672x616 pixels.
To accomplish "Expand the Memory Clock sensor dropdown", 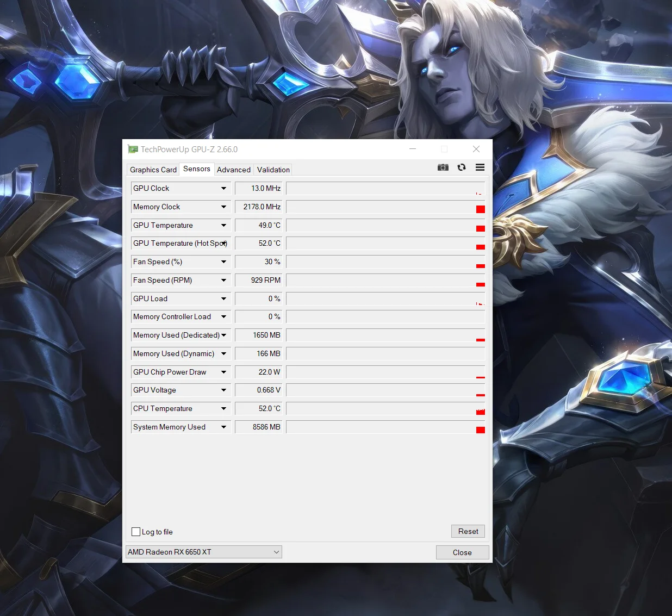I will [x=223, y=207].
